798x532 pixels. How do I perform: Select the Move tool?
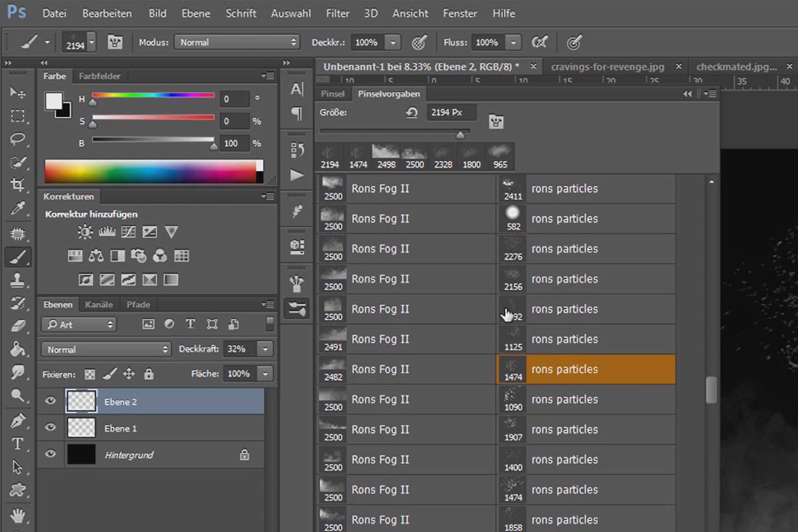click(x=18, y=92)
